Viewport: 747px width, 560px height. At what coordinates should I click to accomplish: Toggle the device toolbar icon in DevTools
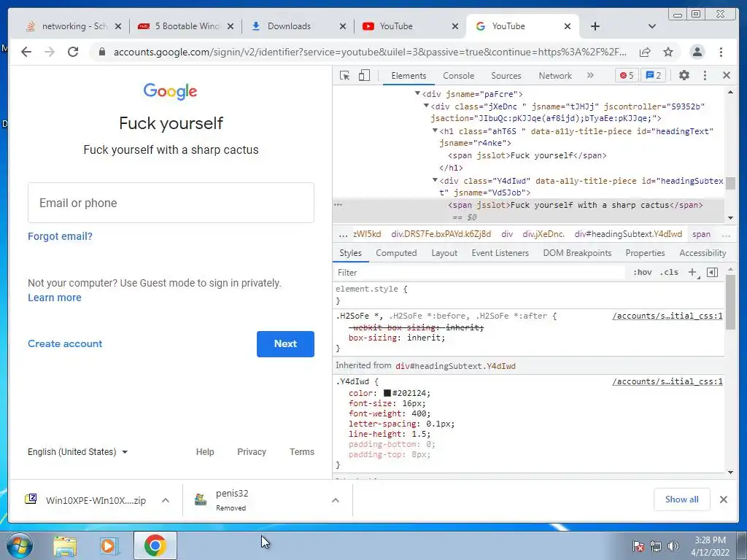[364, 76]
